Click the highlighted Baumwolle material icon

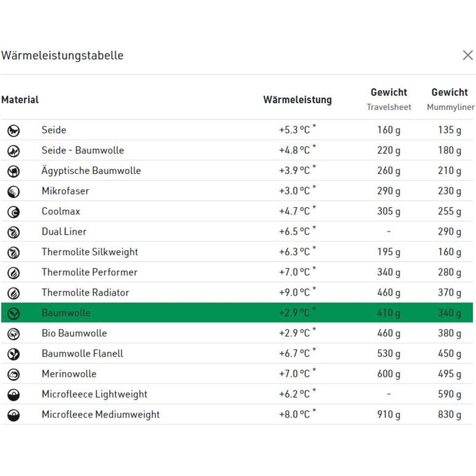click(x=14, y=313)
